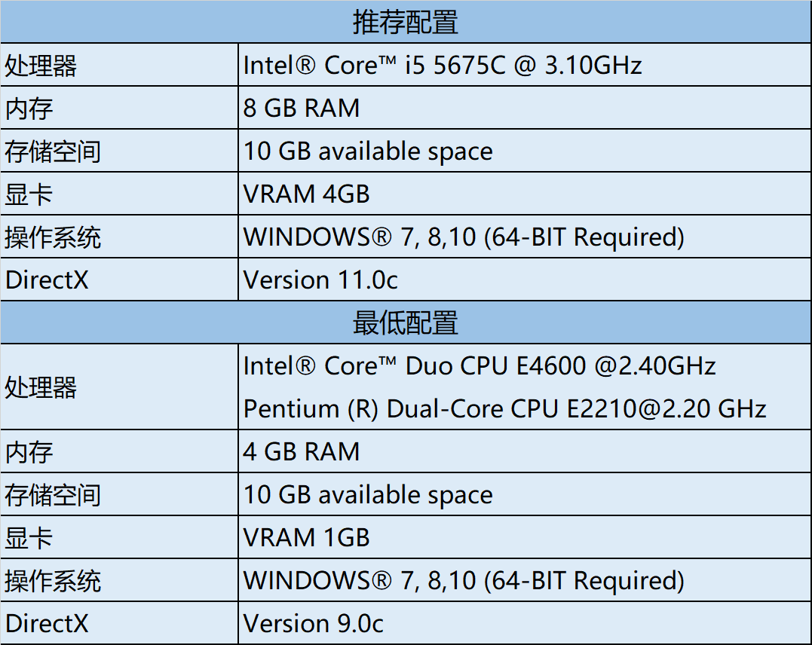
Task: Click the DirectX label beside Version 9.0c
Action: click(x=47, y=623)
